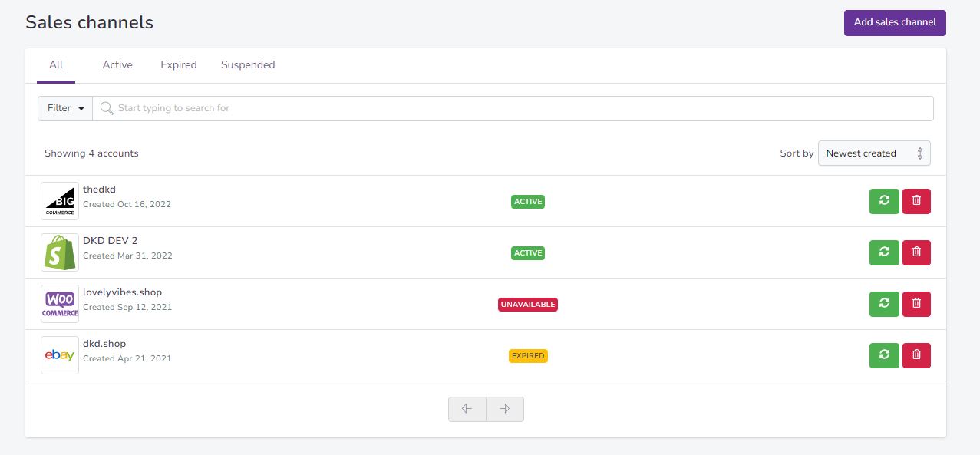Viewport: 980px width, 455px height.
Task: Click the Sales channels heading
Action: tap(90, 23)
